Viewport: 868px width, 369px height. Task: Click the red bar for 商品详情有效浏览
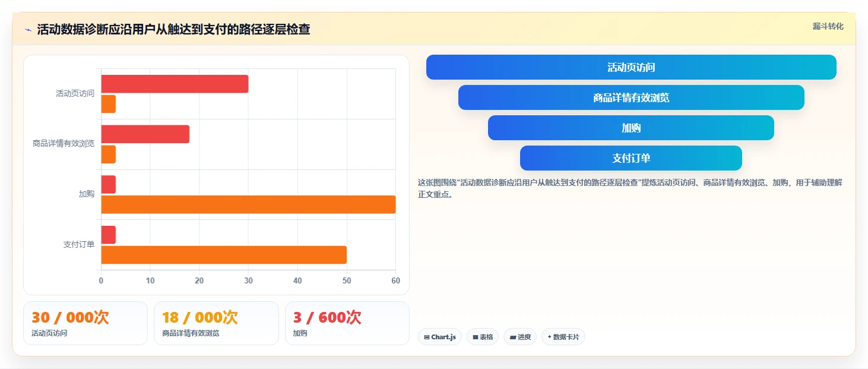(x=145, y=134)
